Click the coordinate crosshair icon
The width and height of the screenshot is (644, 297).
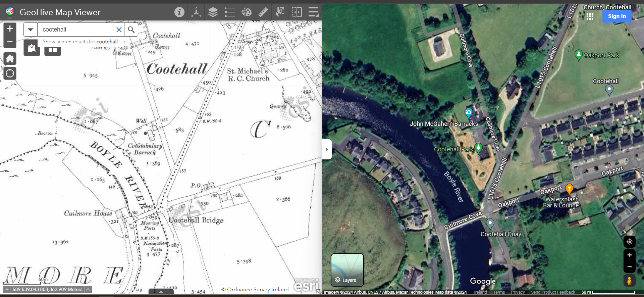pos(7,289)
